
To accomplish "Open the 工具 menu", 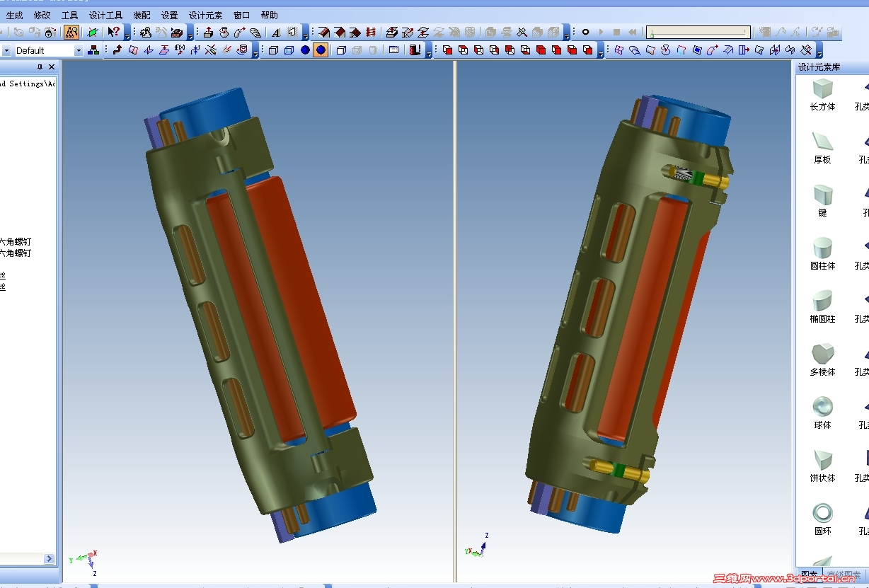I will click(x=69, y=15).
